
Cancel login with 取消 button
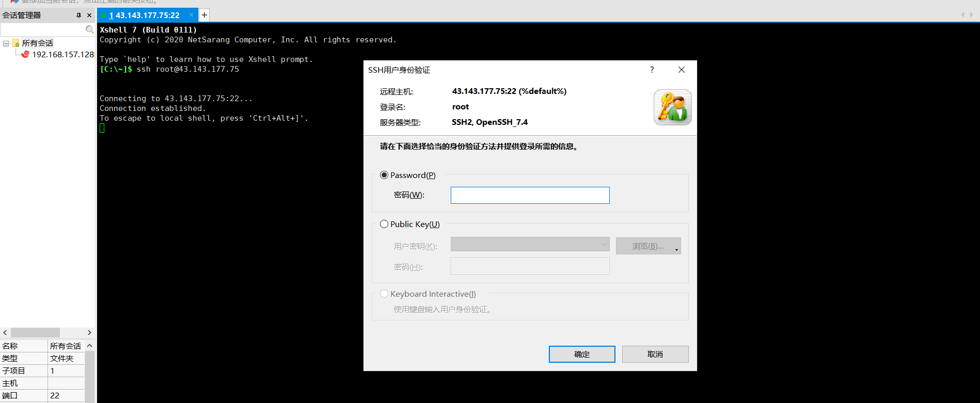click(655, 354)
